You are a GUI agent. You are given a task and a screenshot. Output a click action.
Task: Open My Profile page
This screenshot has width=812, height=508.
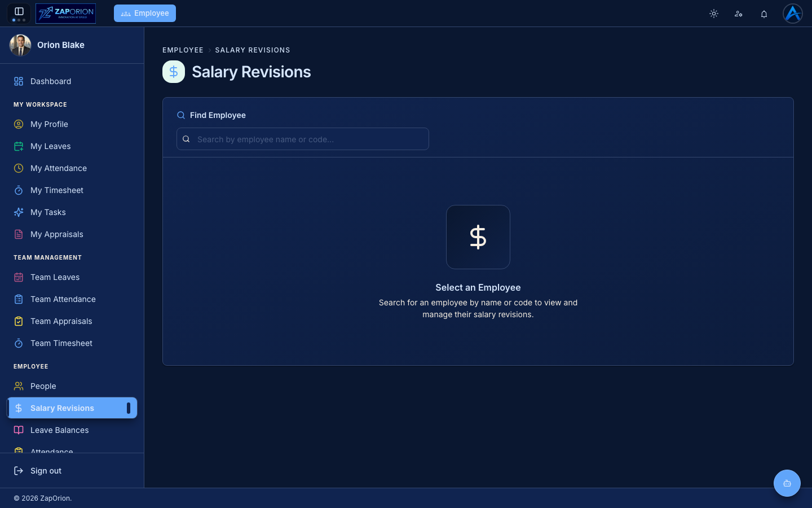tap(72, 124)
